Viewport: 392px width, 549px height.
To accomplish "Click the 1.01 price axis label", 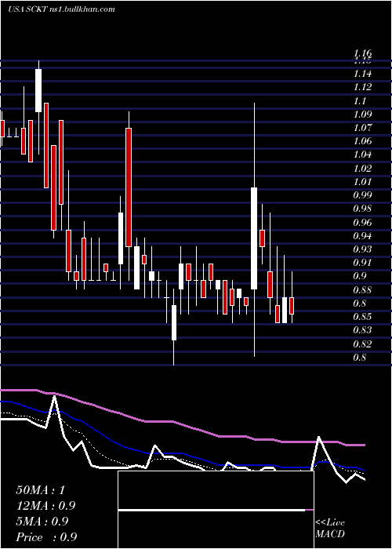I will click(362, 182).
